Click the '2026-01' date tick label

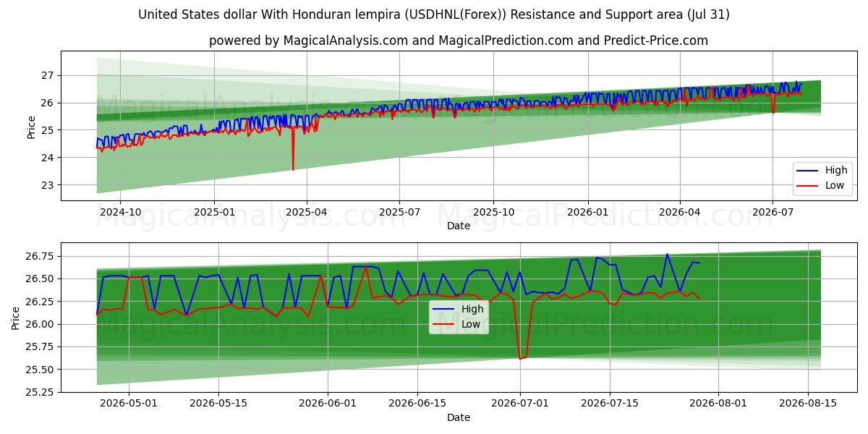click(x=587, y=213)
